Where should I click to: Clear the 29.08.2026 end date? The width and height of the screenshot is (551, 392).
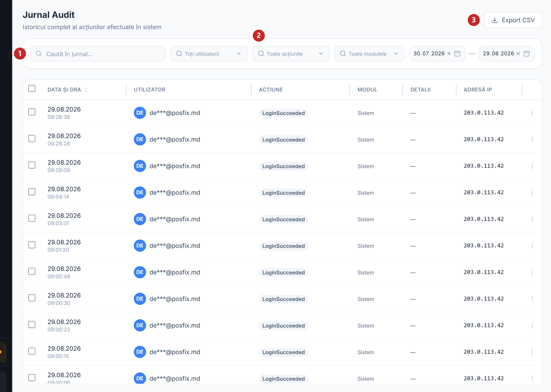pyautogui.click(x=518, y=54)
